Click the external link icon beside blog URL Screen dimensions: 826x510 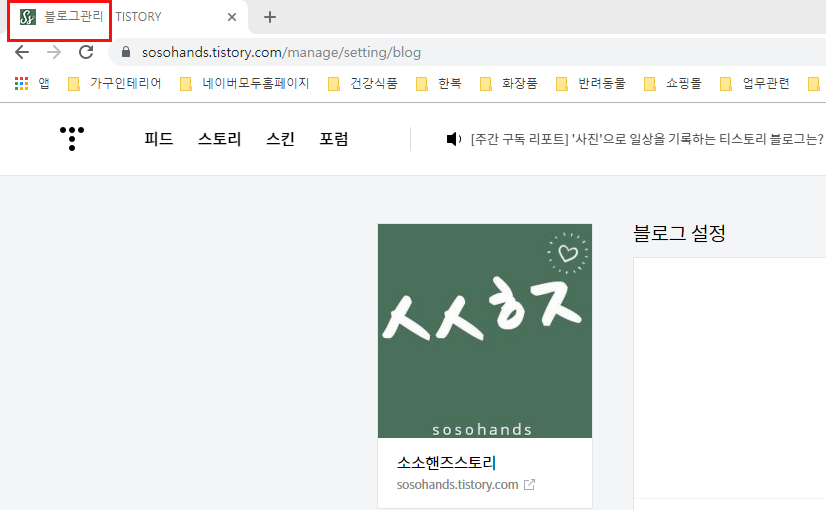(529, 485)
